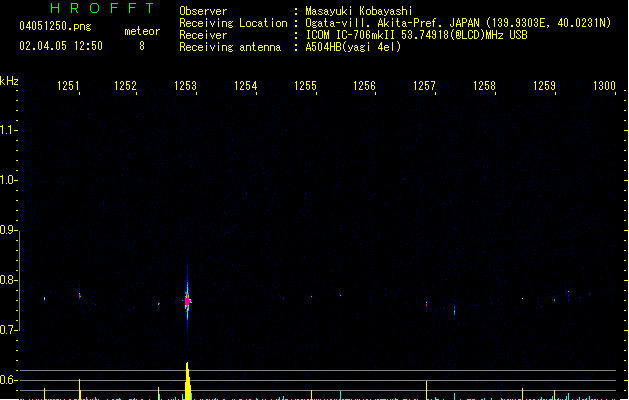This screenshot has height=400, width=629.
Task: Click frequency axis label 0.7
Action: point(7,330)
